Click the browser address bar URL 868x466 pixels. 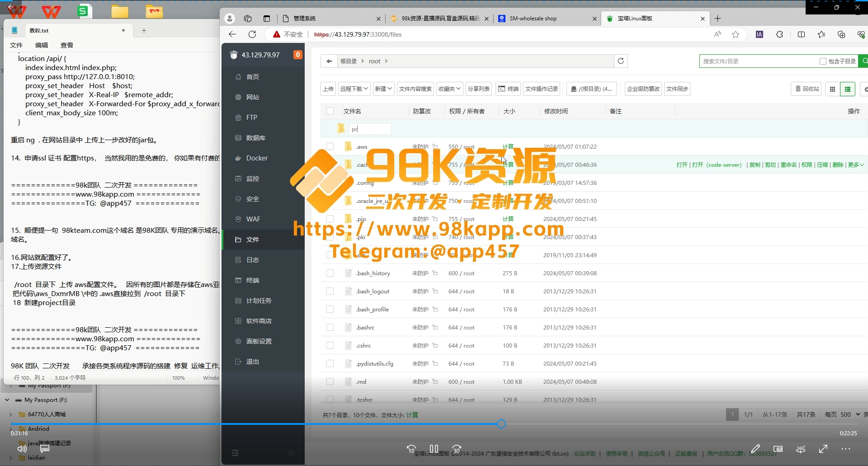358,34
